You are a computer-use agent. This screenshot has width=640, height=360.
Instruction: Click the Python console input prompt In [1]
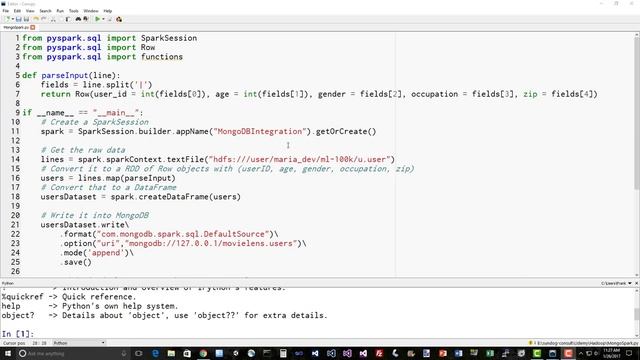click(x=18, y=333)
